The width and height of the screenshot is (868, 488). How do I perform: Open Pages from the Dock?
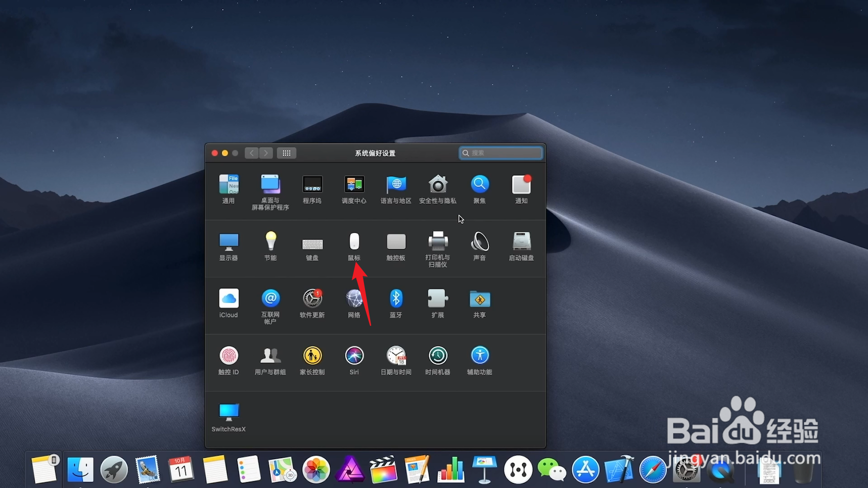click(417, 470)
